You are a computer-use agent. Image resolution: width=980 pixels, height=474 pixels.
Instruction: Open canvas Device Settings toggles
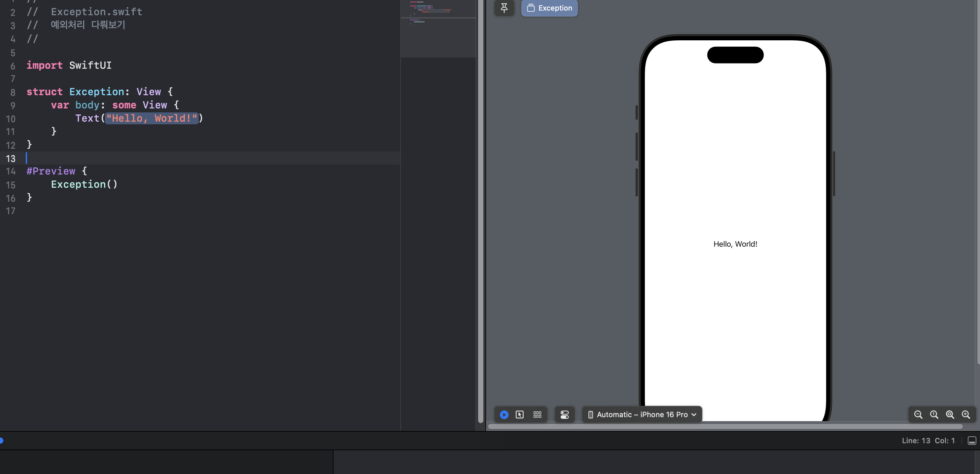tap(565, 415)
